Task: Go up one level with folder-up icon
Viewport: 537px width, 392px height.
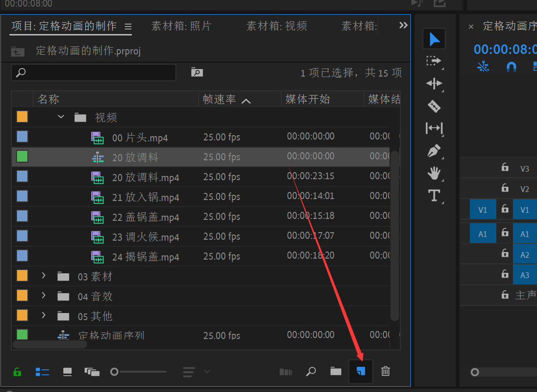Action: [x=17, y=52]
